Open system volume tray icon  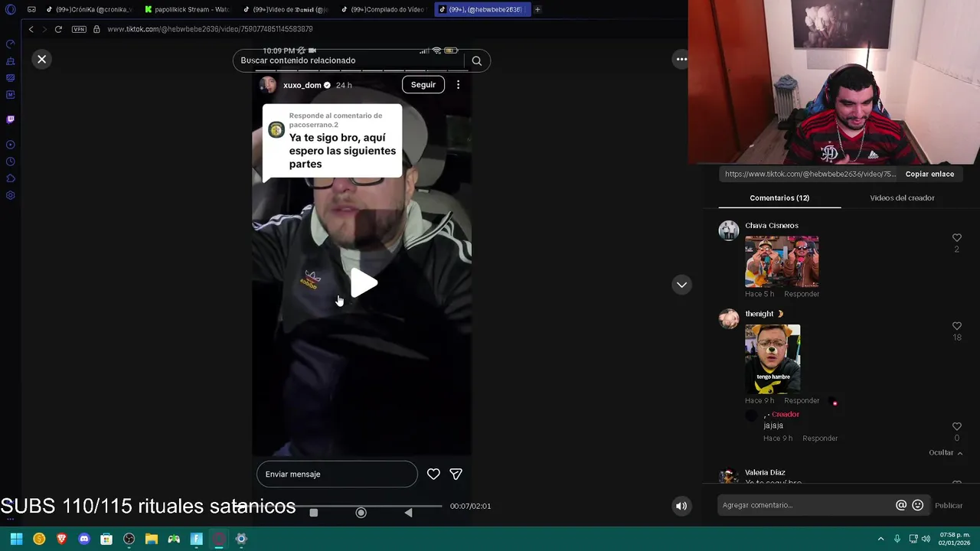click(x=926, y=539)
